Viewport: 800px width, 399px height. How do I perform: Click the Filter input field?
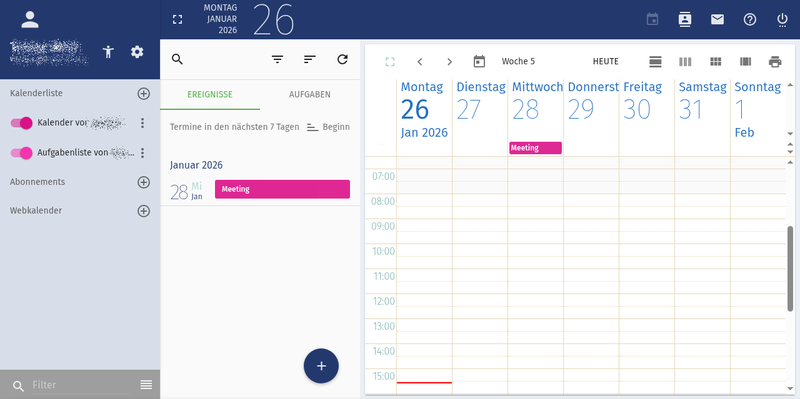(x=82, y=385)
